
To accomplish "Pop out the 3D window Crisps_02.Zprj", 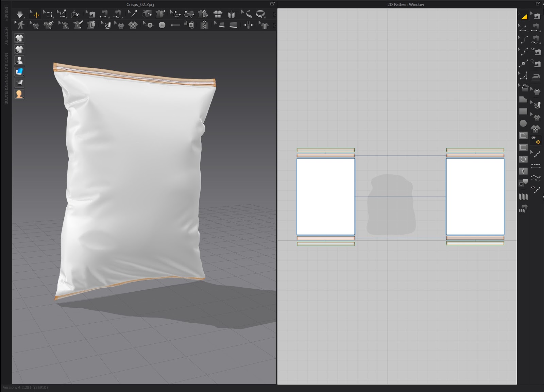I will (272, 4).
